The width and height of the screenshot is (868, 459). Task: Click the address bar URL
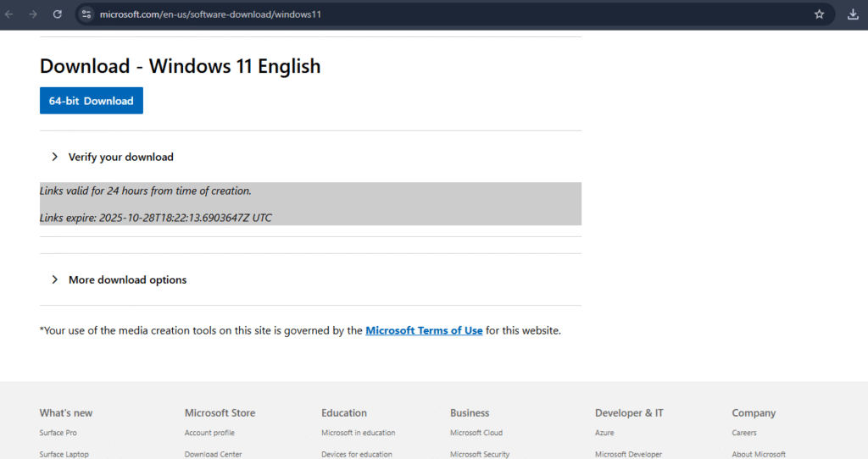coord(210,14)
